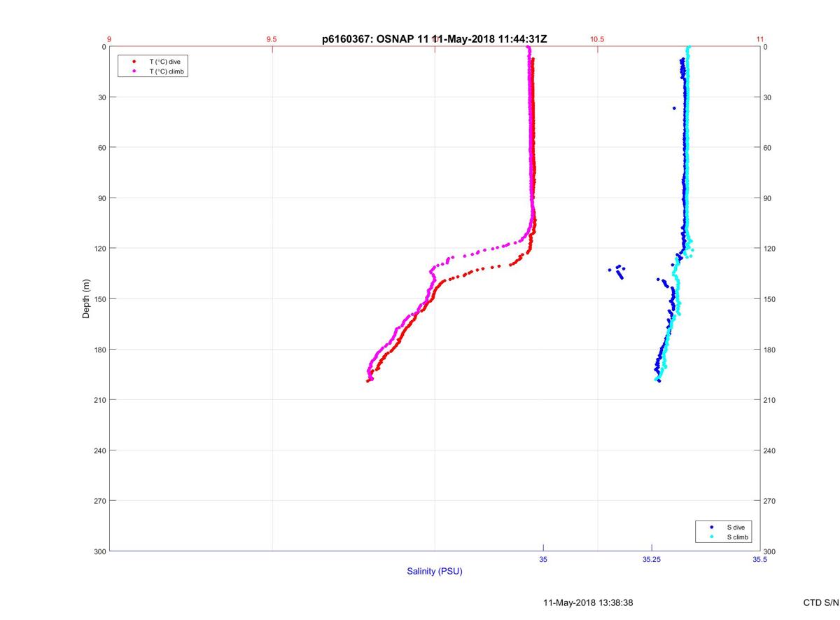
Task: Click the top axis tick label 9.5
Action: click(272, 39)
